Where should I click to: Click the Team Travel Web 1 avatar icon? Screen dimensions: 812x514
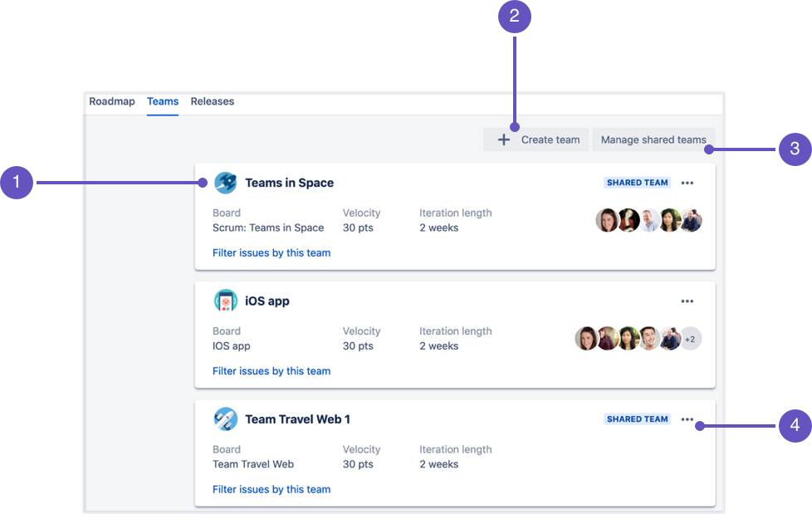226,419
